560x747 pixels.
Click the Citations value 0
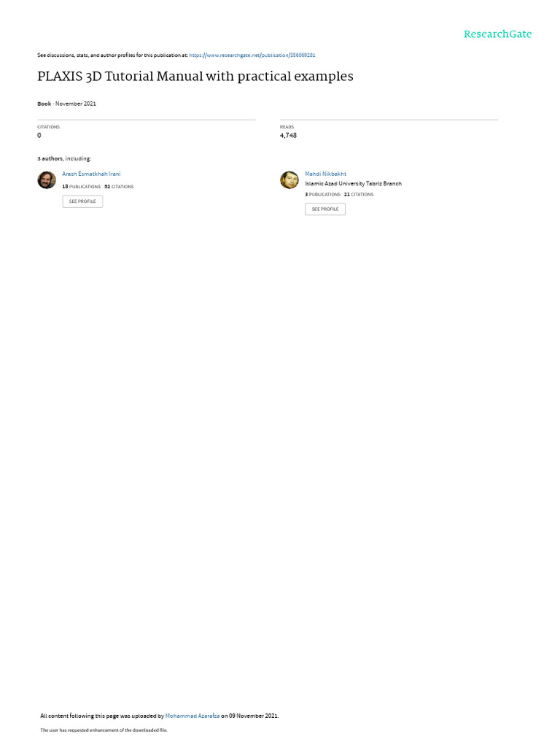pyautogui.click(x=39, y=135)
